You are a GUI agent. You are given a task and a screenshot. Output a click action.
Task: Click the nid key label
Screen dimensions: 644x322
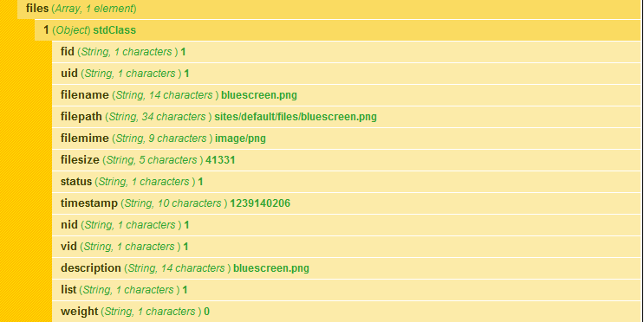tap(69, 225)
